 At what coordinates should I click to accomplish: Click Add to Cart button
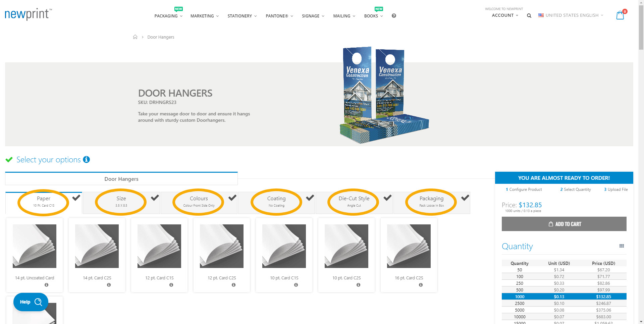click(564, 224)
